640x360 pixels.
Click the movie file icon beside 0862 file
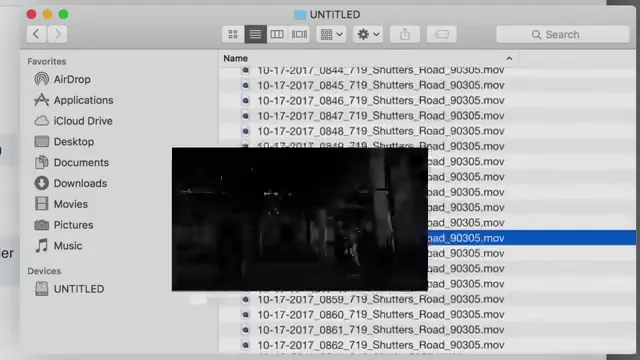(x=245, y=345)
